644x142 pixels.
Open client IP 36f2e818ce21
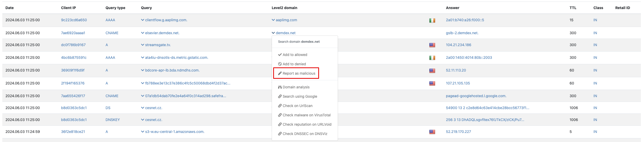tap(73, 132)
